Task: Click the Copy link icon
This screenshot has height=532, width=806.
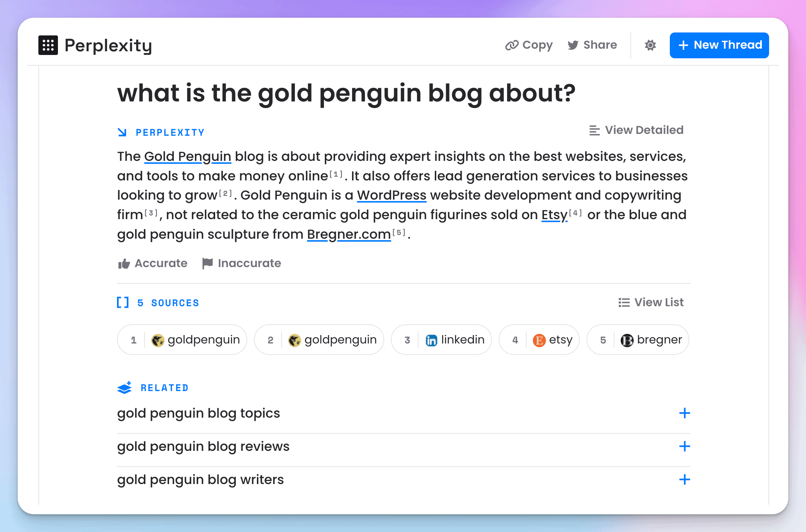Action: click(x=512, y=45)
